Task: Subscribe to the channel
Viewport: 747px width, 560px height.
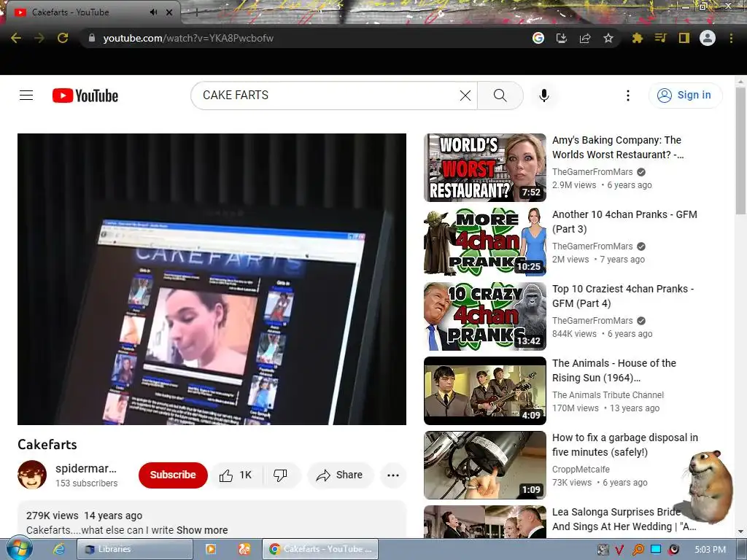Action: [173, 475]
